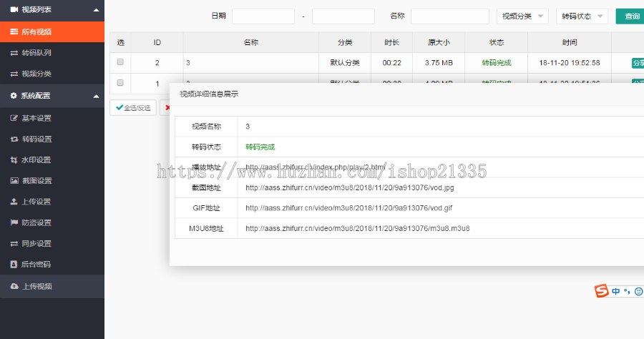
Task: Click the gear icon beside 系统配置
Action: click(x=14, y=96)
